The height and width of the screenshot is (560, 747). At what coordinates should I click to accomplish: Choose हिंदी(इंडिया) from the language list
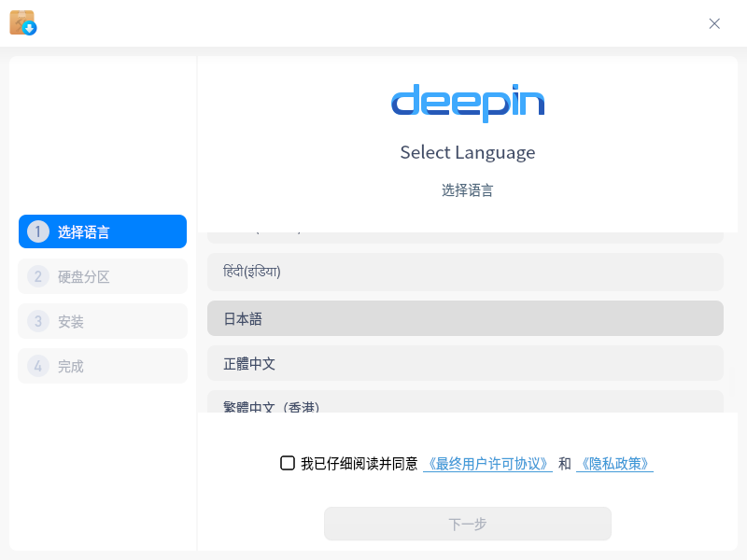pos(465,272)
